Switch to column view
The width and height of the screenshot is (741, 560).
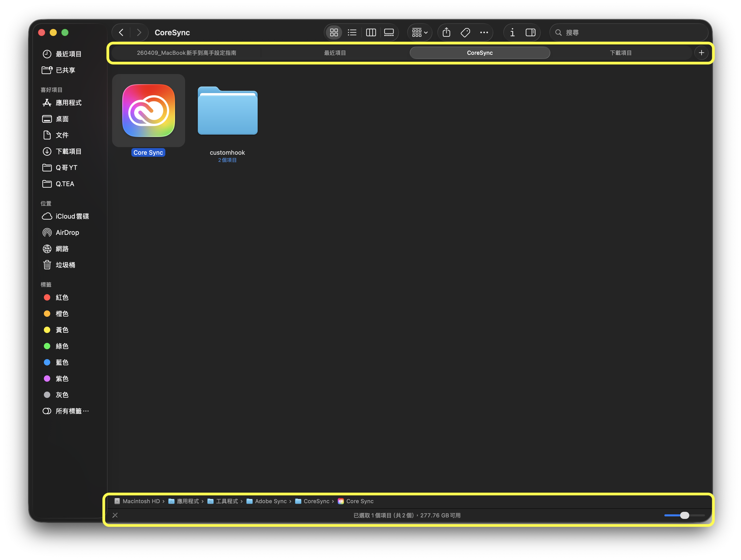pos(371,32)
